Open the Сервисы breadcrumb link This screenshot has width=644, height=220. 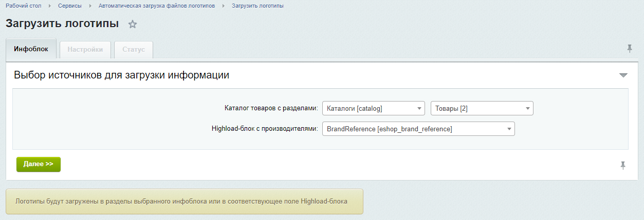pyautogui.click(x=70, y=6)
